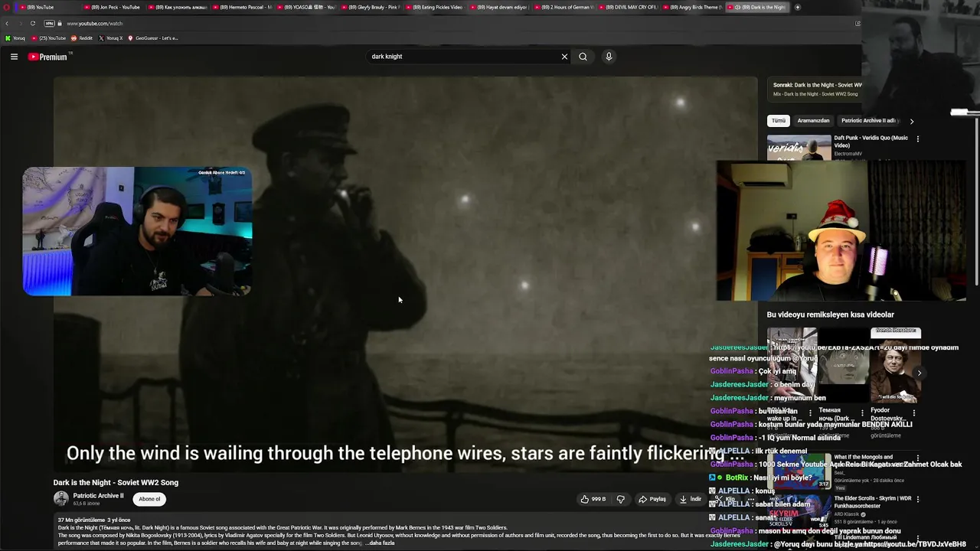Open Yoruq bookmark in bookmarks bar
980x551 pixels.
click(x=15, y=38)
